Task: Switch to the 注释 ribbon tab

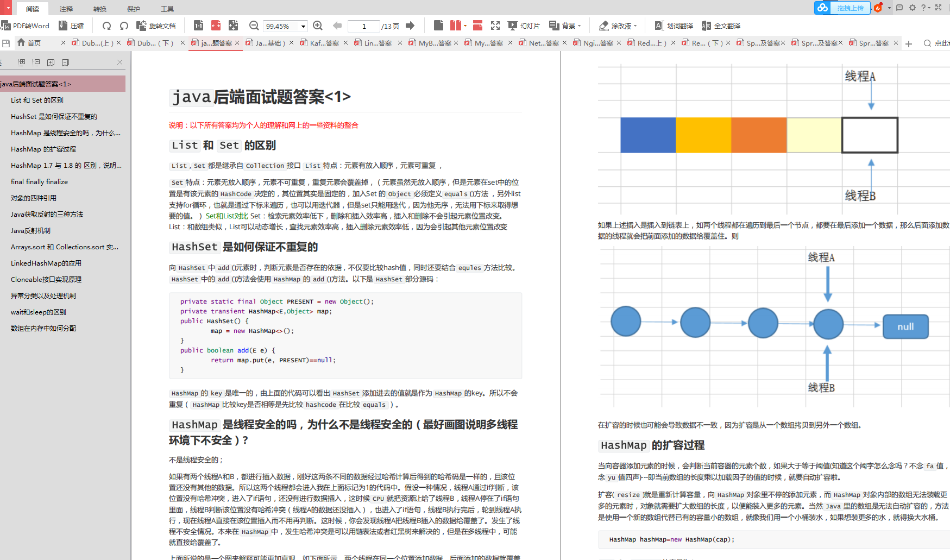Action: (66, 9)
